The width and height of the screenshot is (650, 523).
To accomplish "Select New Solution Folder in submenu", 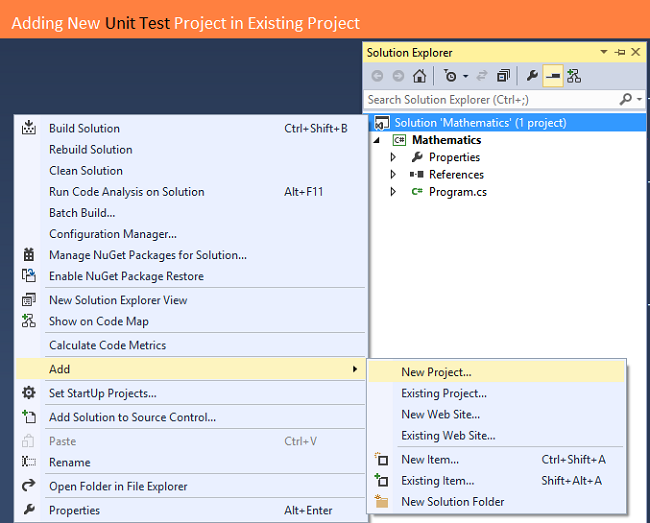I will coord(452,502).
